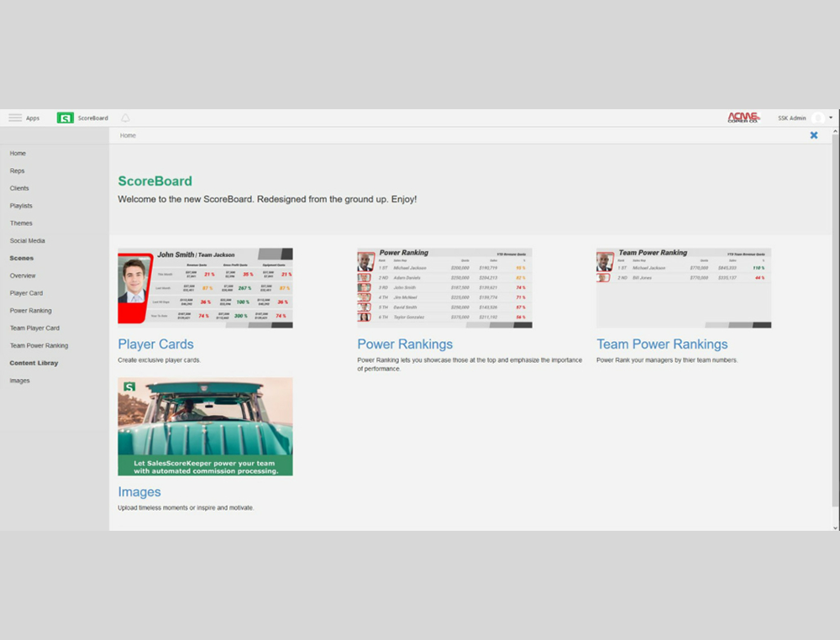This screenshot has width=840, height=640.
Task: Open the Images tile link
Action: coord(139,491)
